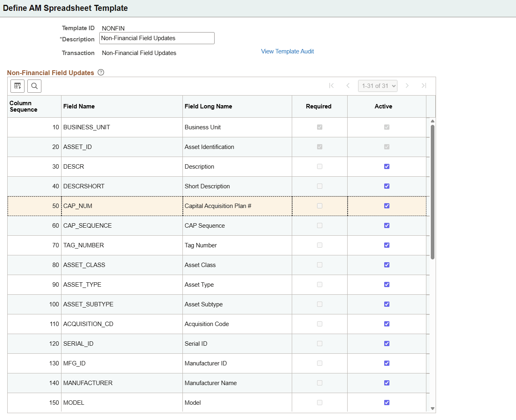Jump to last page of rows
The image size is (516, 420).
(424, 86)
